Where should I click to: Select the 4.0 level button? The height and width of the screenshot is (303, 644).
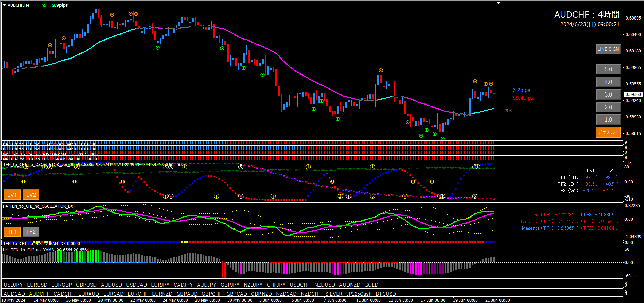[x=608, y=82]
